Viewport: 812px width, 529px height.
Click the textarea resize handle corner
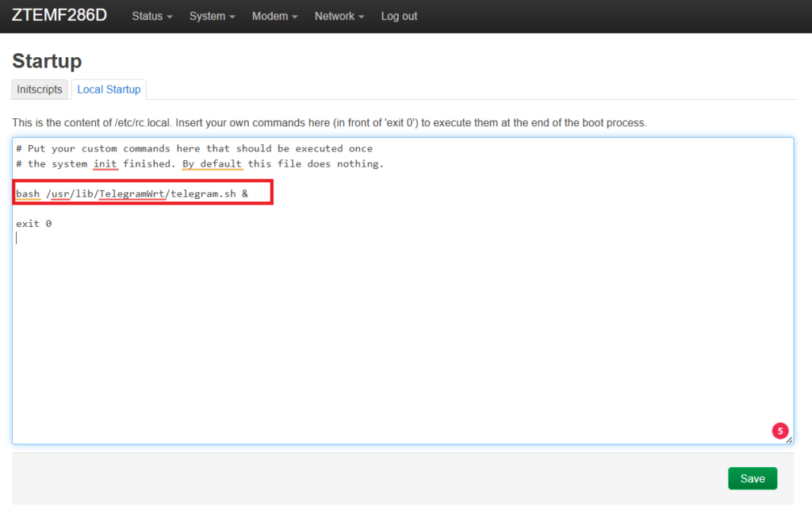point(789,440)
